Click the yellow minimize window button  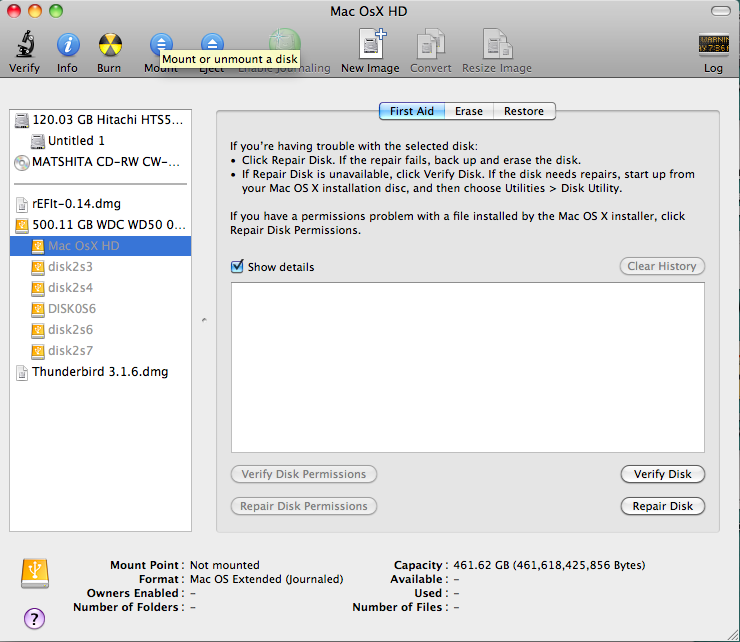pyautogui.click(x=35, y=11)
